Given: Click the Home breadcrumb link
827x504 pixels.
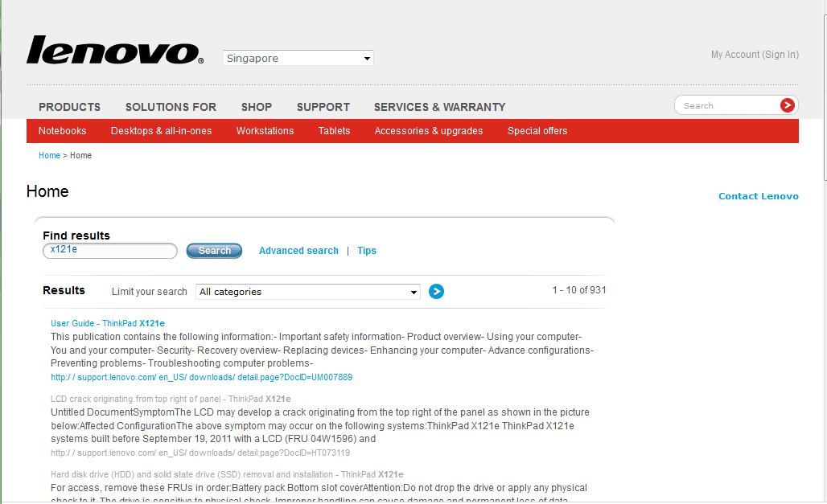Looking at the screenshot, I should coord(50,155).
